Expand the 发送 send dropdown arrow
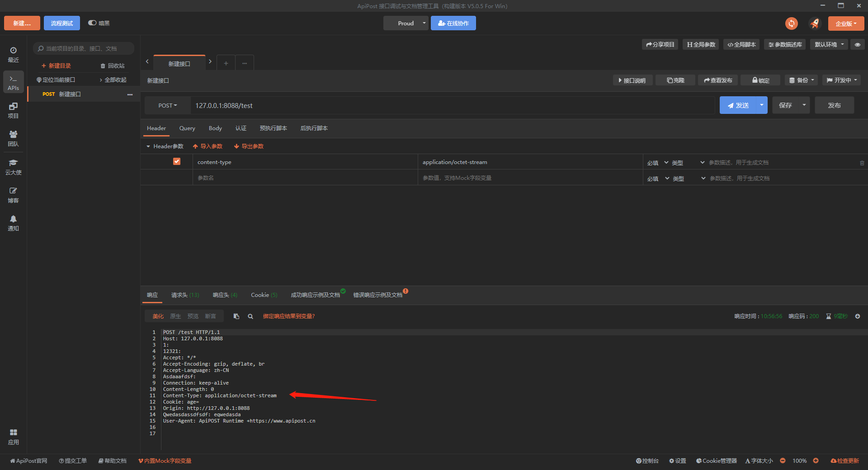868x470 pixels. pyautogui.click(x=762, y=105)
